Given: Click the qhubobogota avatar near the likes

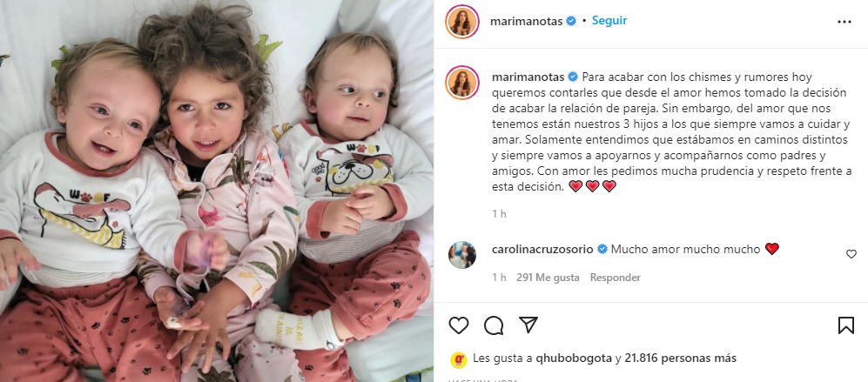Looking at the screenshot, I should (x=457, y=359).
